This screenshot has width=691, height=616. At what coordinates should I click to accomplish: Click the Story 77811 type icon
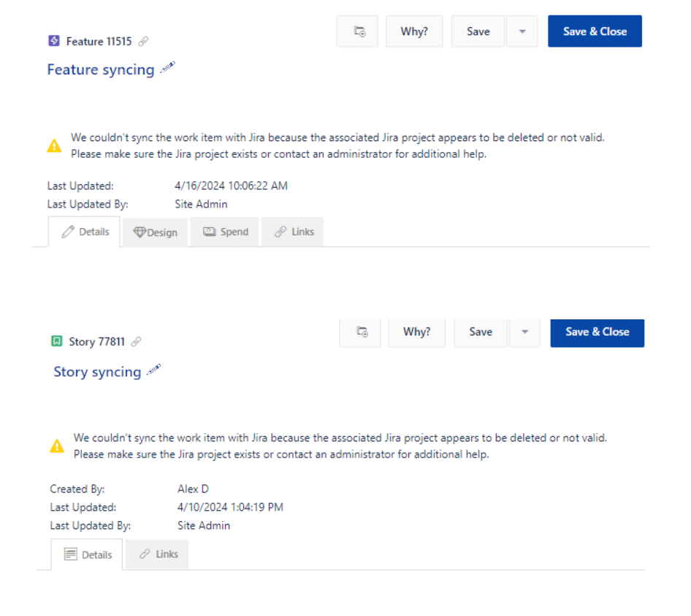coord(56,341)
